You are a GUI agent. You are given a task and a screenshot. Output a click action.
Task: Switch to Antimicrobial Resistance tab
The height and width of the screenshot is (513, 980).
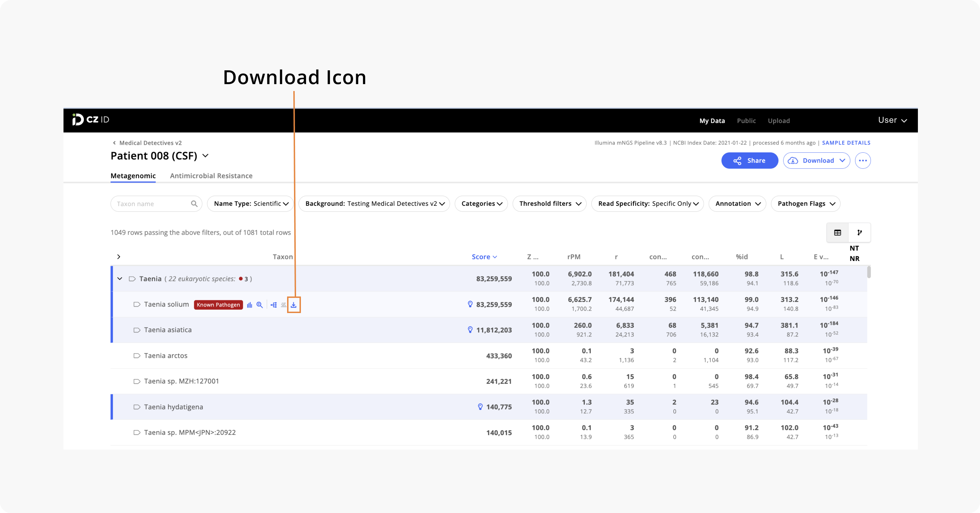[x=211, y=175]
